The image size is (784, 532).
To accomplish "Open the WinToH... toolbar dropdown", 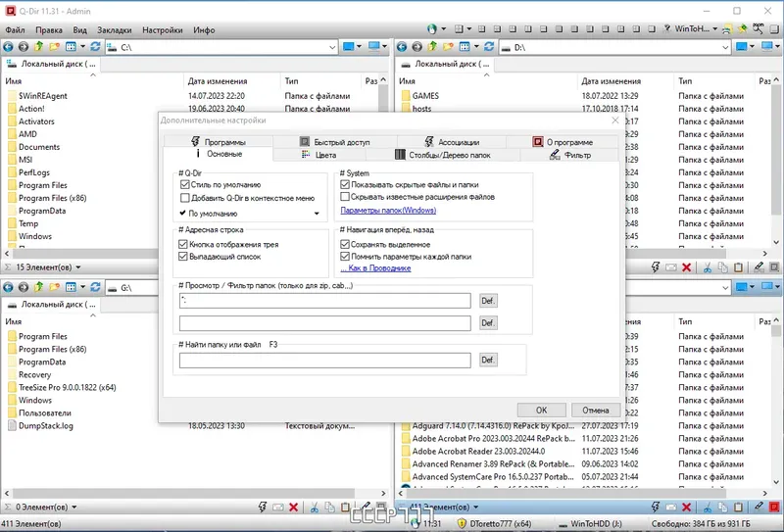I will (714, 29).
